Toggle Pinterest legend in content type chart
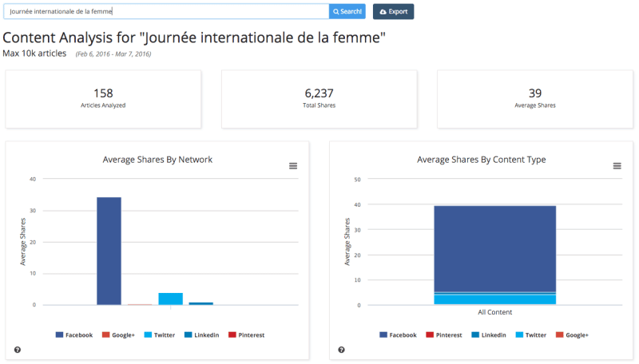Viewport: 639px width, 364px height. tap(444, 334)
